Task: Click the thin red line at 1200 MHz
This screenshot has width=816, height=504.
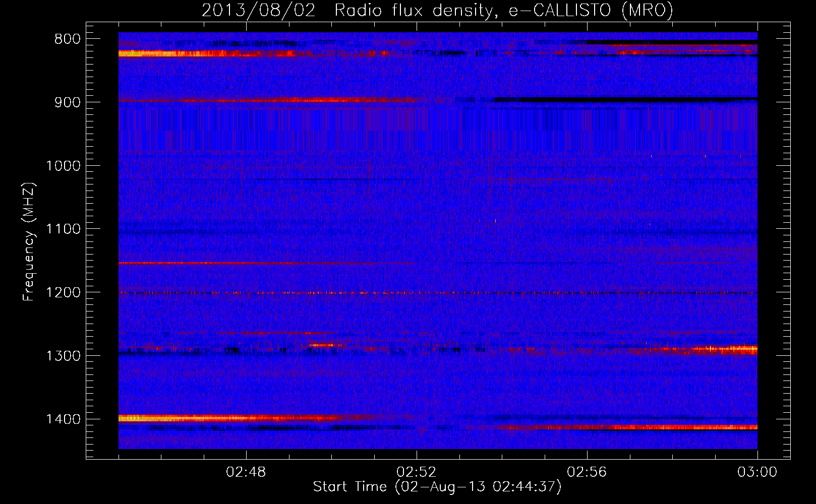Action: click(x=438, y=293)
